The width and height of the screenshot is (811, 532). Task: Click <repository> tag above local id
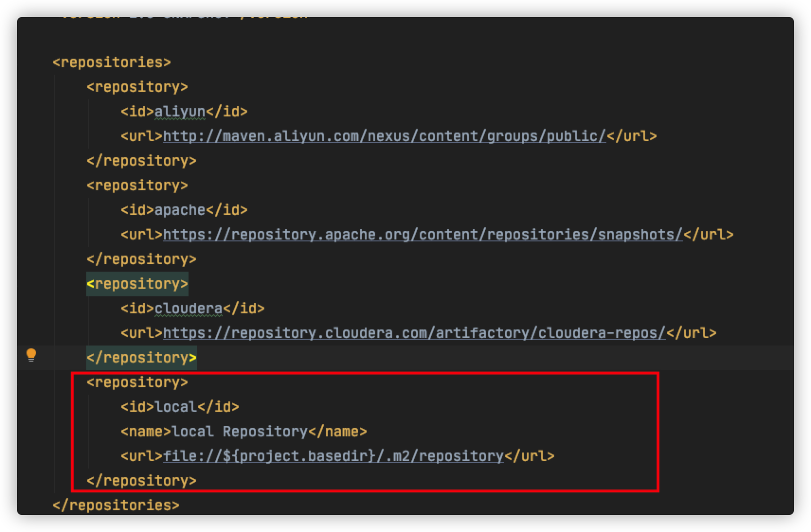[x=137, y=382]
